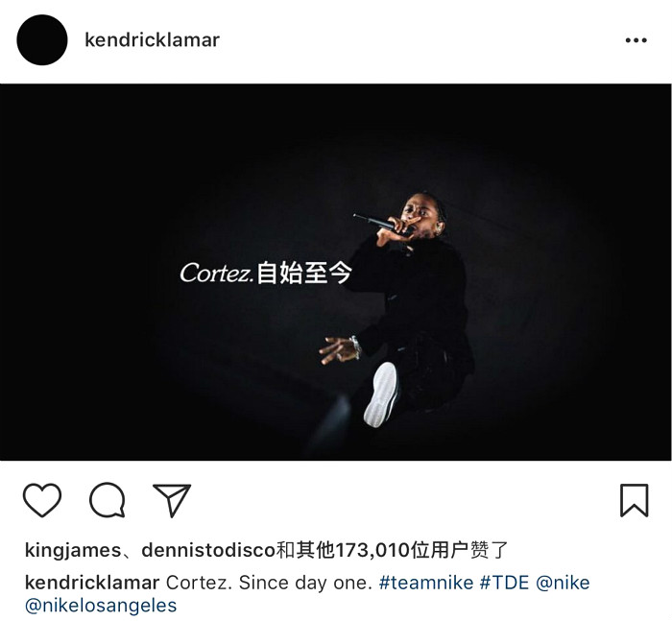
Task: Open comments with the speech bubble icon
Action: tap(108, 500)
